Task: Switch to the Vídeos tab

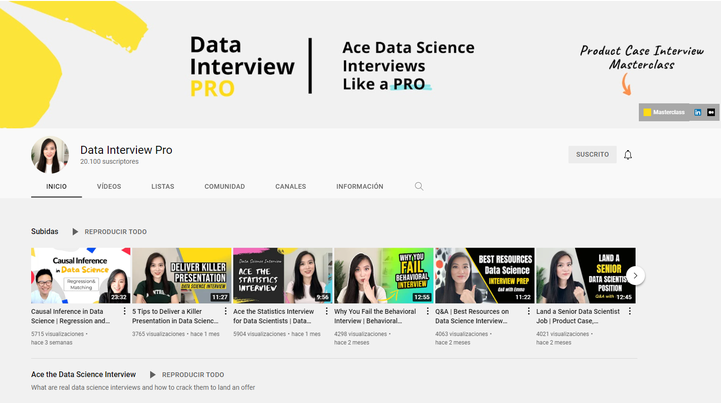Action: click(109, 186)
